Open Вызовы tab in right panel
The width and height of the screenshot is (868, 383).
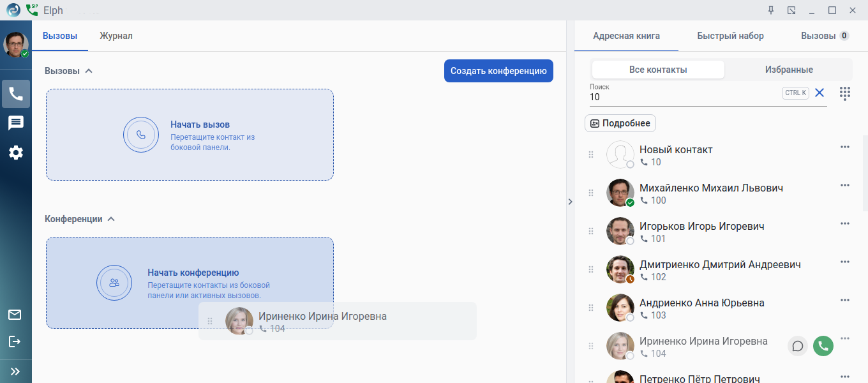pos(825,36)
